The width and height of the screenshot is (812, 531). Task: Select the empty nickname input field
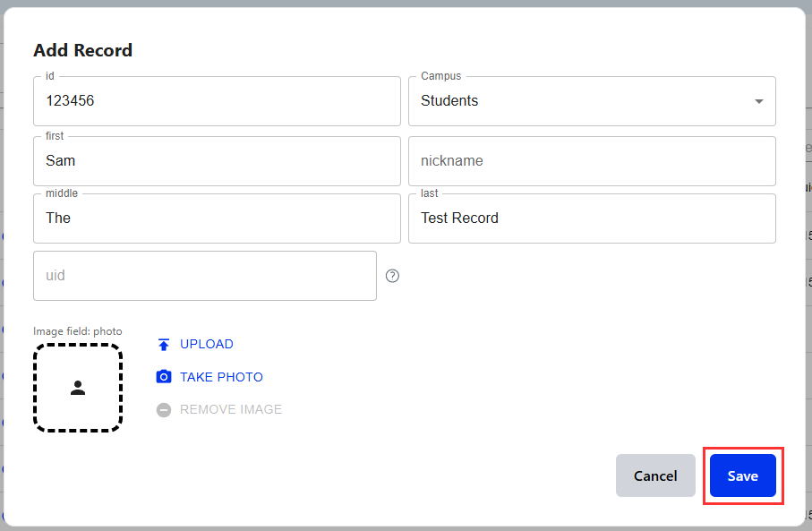592,161
